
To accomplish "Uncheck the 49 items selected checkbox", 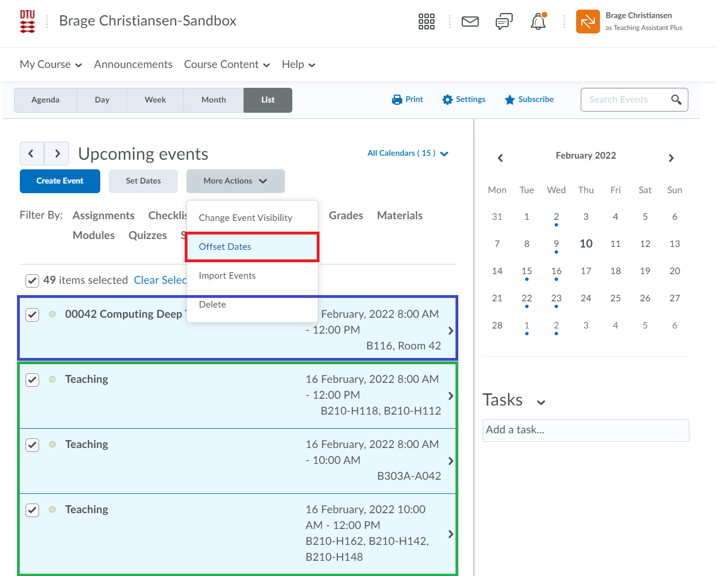I will [x=32, y=280].
